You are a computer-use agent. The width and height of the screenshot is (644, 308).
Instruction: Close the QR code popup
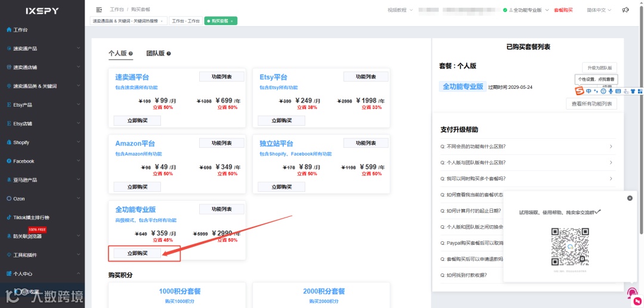[630, 198]
